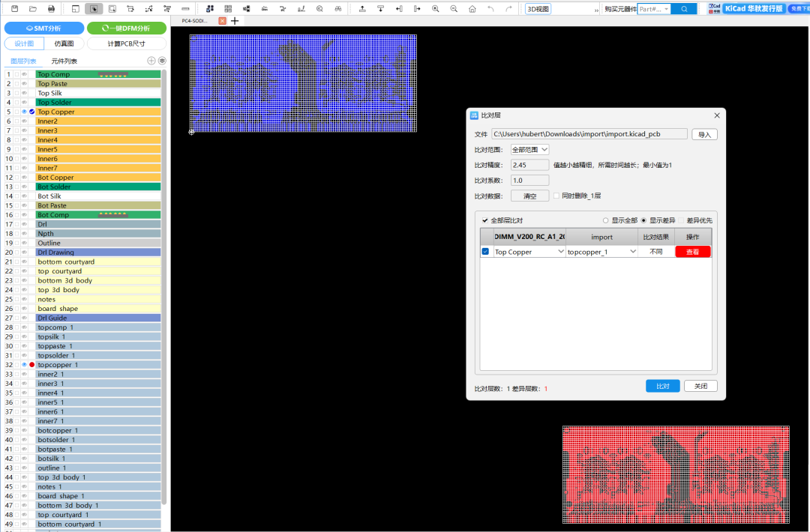Screen dimensions: 810x532
Task: Close the PC4-SODI tab with red X
Action: [222, 21]
